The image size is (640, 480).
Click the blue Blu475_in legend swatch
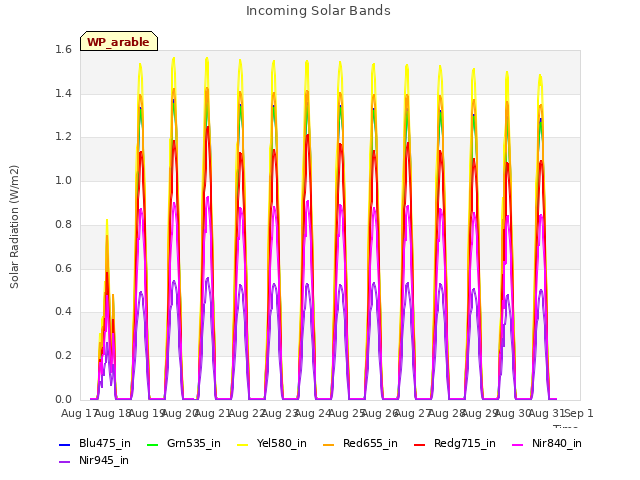click(64, 444)
